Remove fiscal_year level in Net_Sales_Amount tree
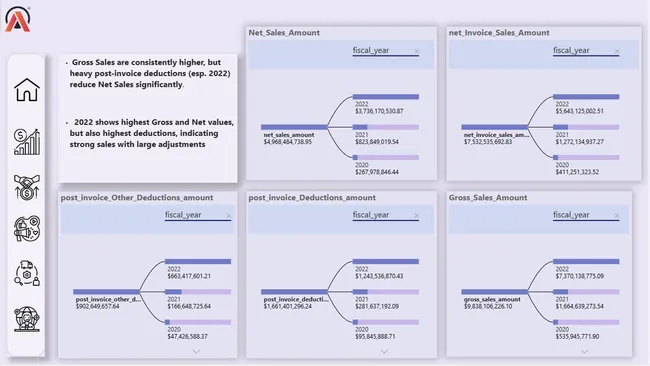The width and height of the screenshot is (650, 366). click(416, 51)
